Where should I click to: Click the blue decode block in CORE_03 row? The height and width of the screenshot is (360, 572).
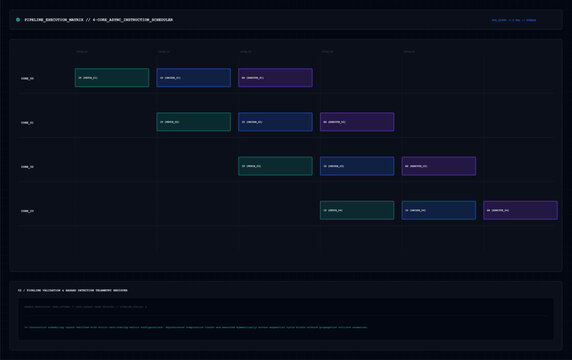tap(439, 210)
